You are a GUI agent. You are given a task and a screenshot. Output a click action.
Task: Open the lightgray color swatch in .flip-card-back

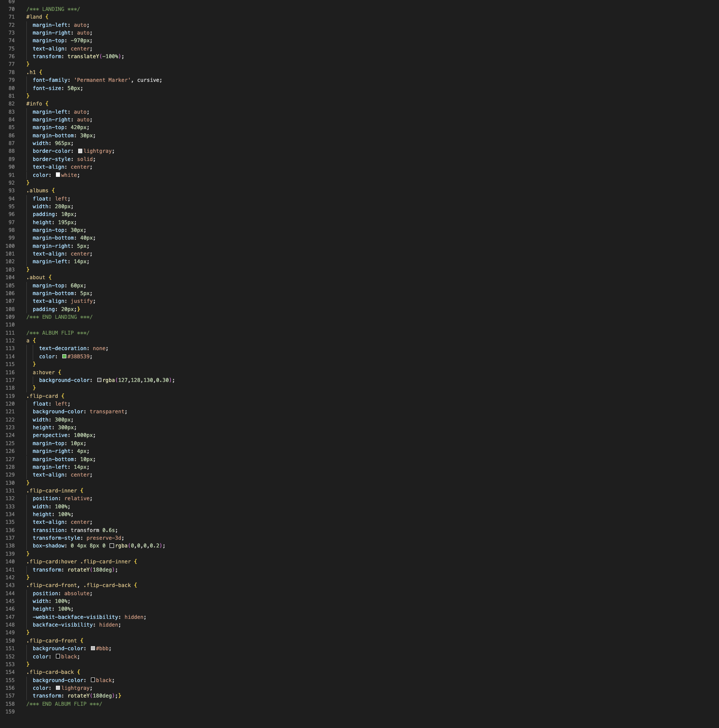point(58,688)
